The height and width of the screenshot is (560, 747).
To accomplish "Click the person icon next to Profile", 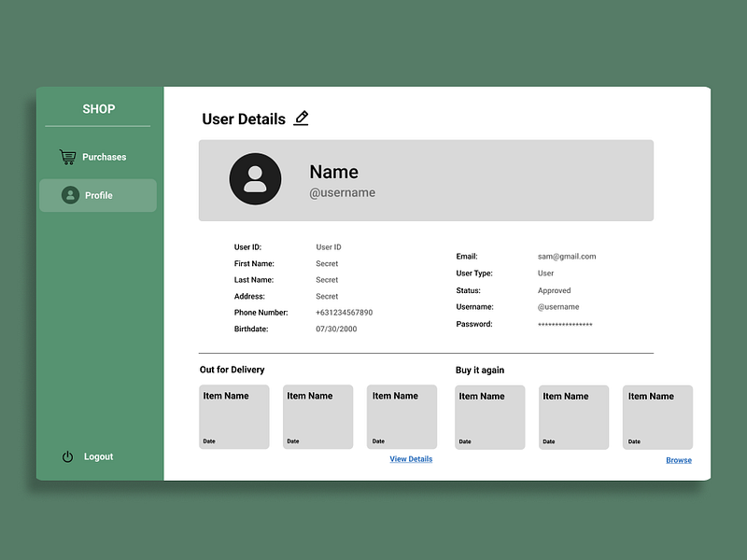I will pos(69,195).
